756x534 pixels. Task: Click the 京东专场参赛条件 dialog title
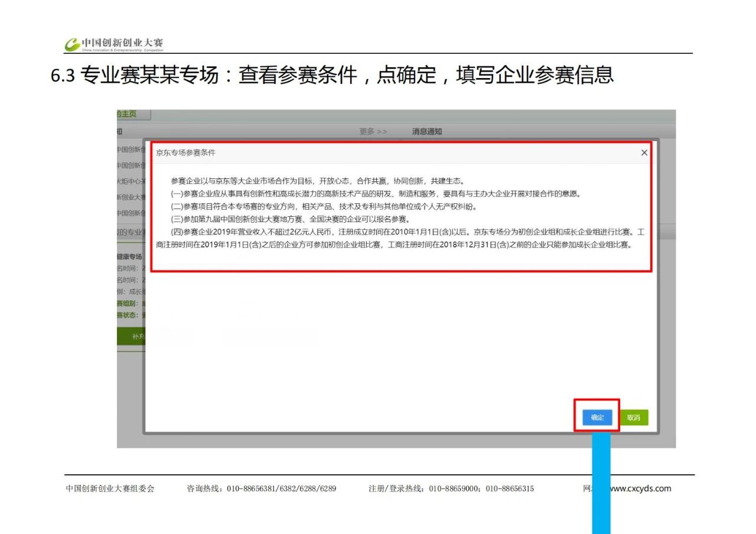tap(185, 153)
